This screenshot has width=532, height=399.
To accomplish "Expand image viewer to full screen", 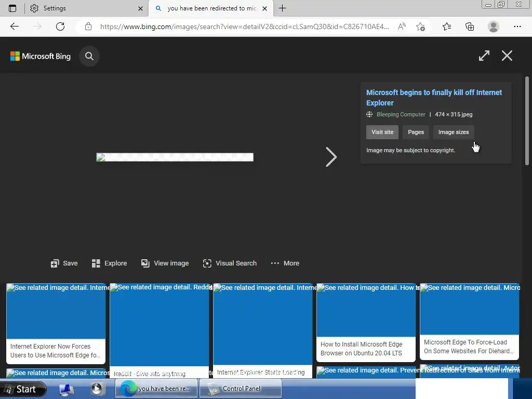I will 484,56.
